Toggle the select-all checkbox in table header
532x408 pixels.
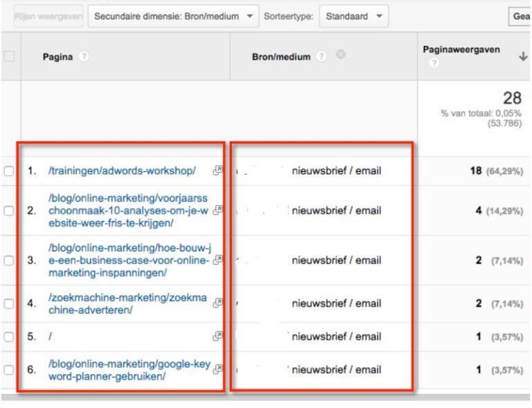(x=9, y=57)
